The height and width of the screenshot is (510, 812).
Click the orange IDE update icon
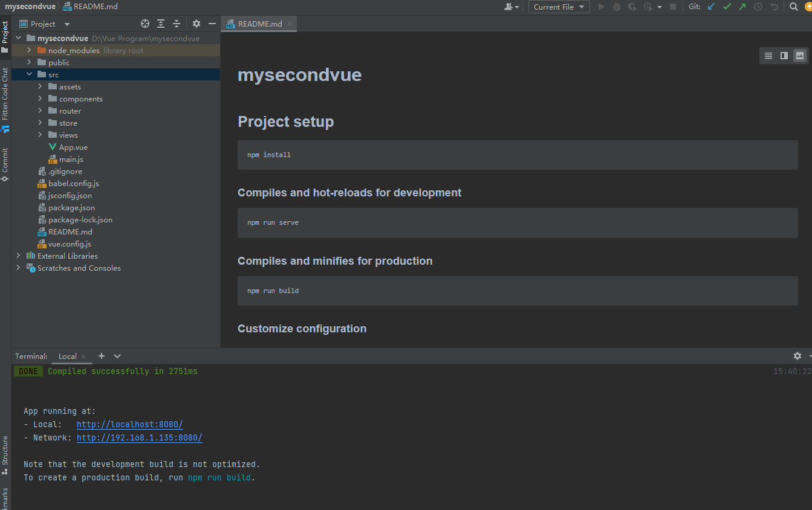pos(808,7)
